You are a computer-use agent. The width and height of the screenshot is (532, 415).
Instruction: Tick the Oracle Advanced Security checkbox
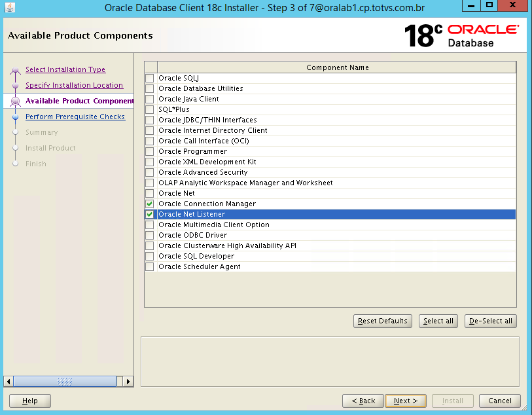tap(150, 172)
